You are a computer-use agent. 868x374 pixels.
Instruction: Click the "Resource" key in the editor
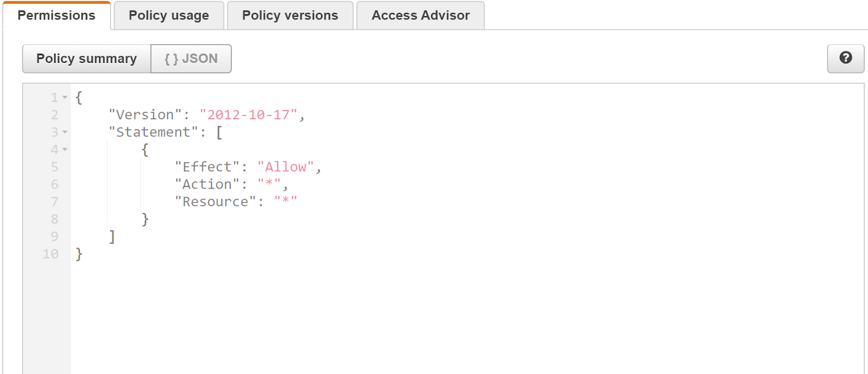[215, 202]
